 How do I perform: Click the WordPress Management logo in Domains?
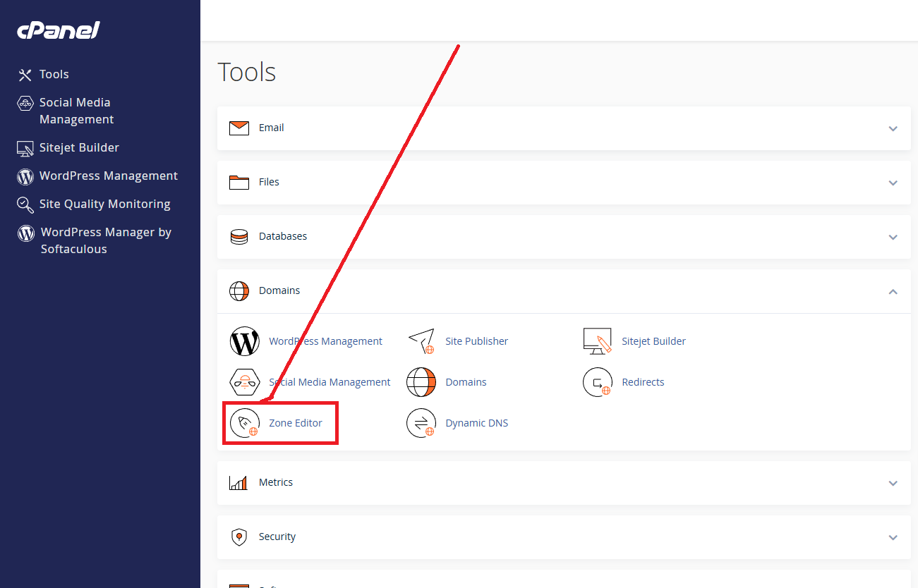point(245,341)
